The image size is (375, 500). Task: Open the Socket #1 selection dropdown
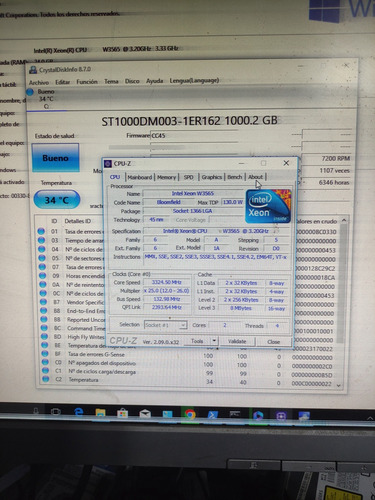click(x=166, y=325)
